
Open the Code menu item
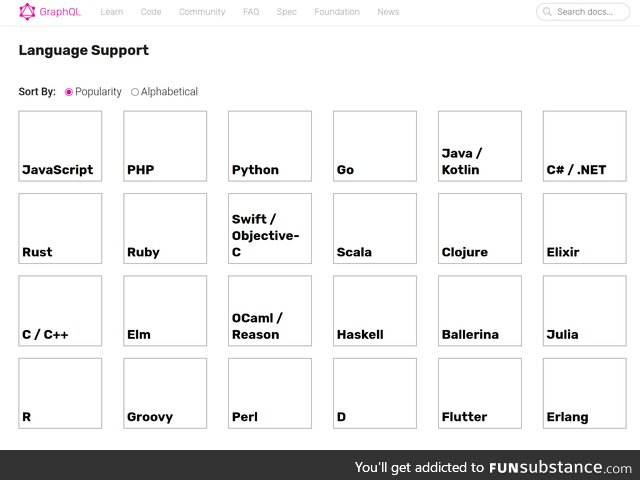[151, 12]
